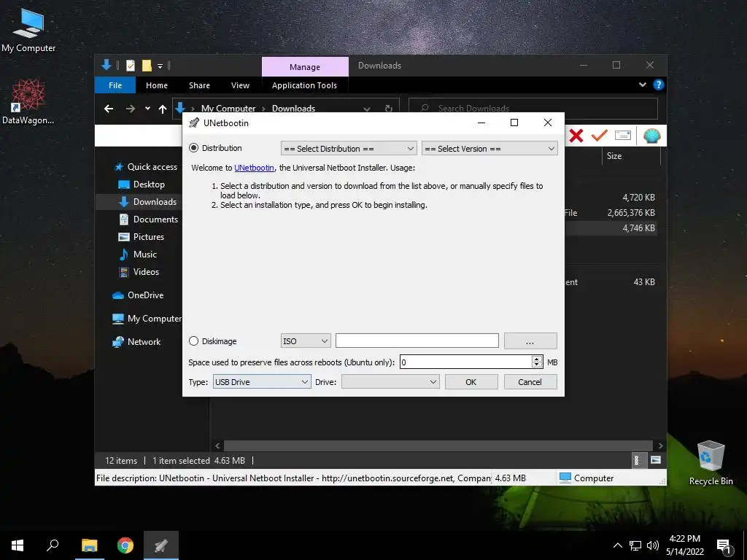The width and height of the screenshot is (747, 560).
Task: Click the browse (...) button for disk image
Action: point(530,341)
